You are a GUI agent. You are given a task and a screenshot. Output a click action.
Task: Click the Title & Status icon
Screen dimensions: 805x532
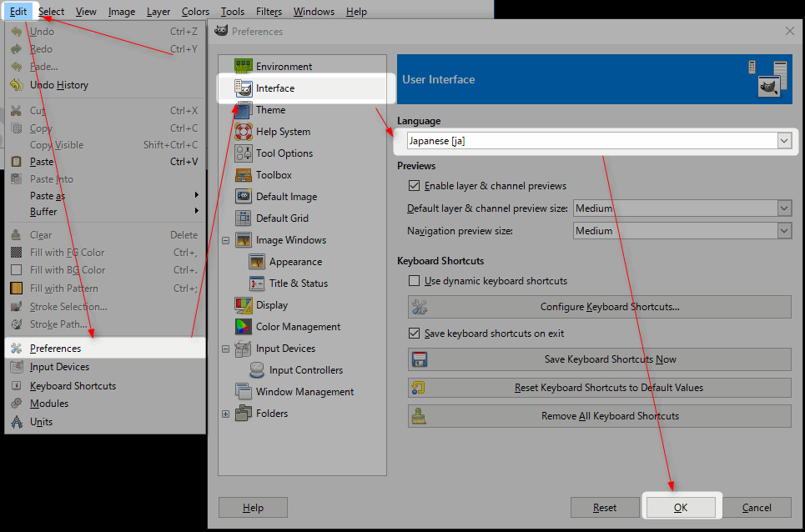click(x=257, y=284)
